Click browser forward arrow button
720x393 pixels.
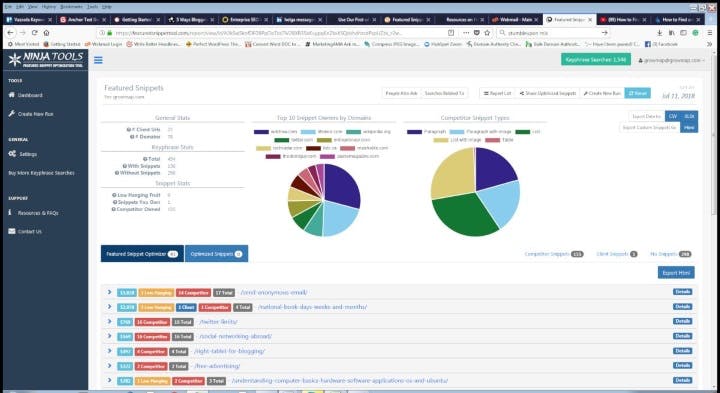click(x=22, y=33)
